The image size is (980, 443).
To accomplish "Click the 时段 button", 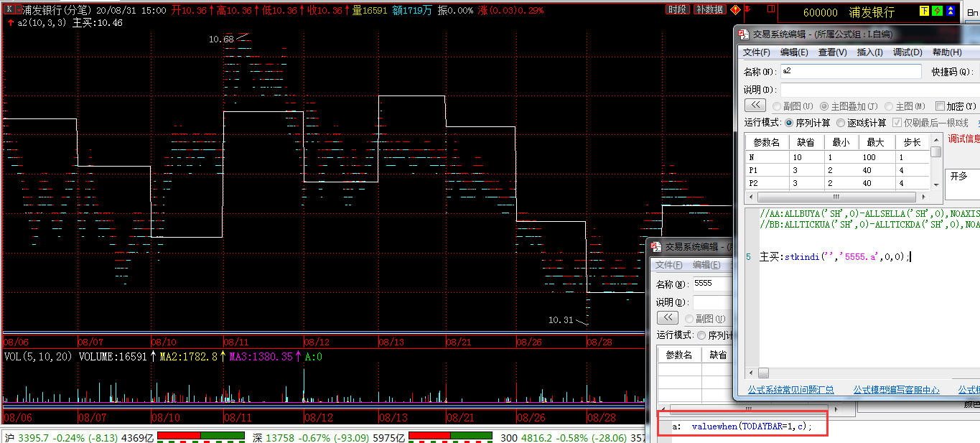I will [677, 9].
